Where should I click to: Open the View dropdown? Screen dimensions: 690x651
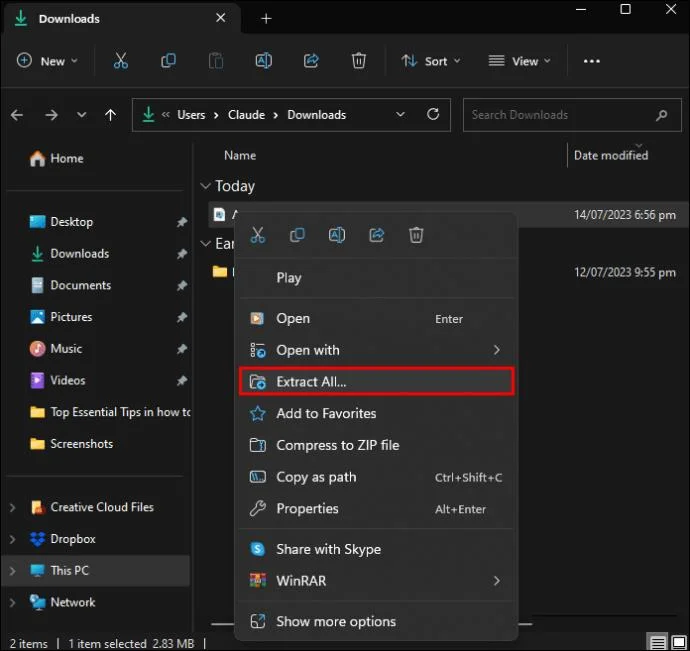point(520,61)
